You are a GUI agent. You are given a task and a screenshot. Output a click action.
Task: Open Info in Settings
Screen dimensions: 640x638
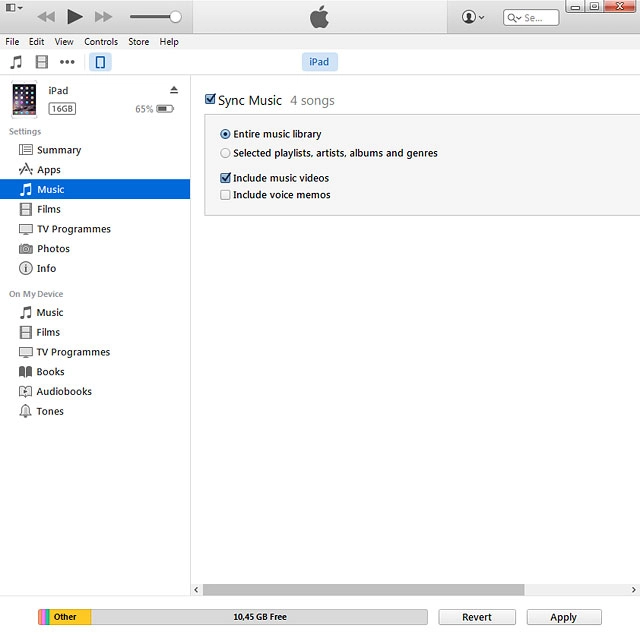coord(95,268)
